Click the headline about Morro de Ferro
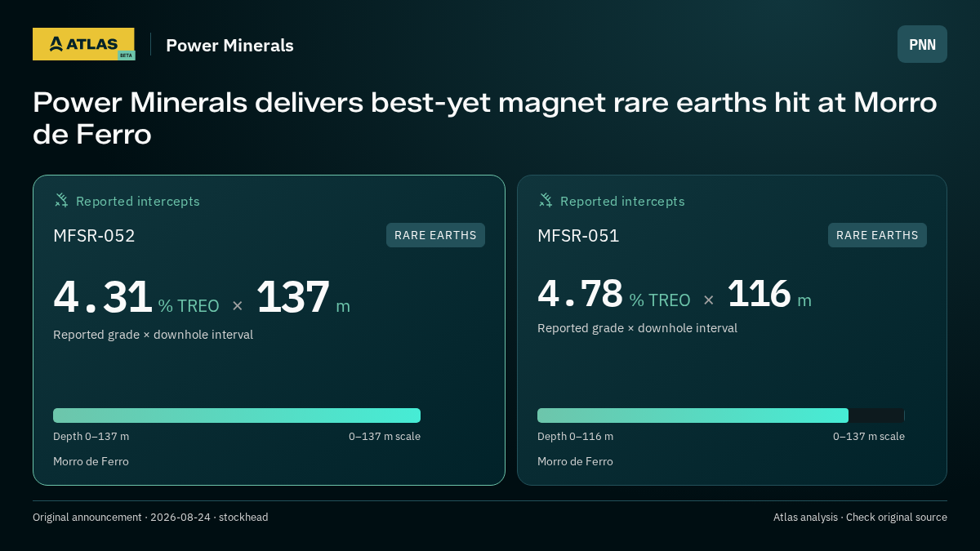 pos(484,118)
